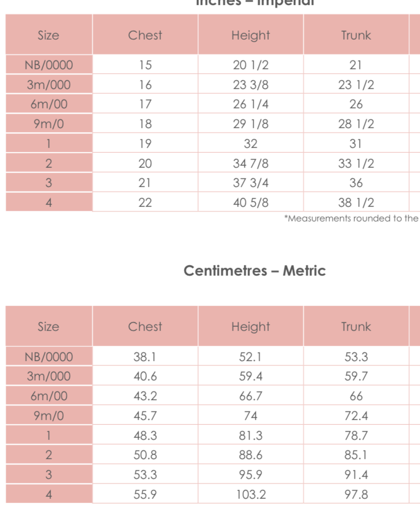The height and width of the screenshot is (515, 420).
Task: Click the 23 3/8 height cell
Action: point(251,85)
